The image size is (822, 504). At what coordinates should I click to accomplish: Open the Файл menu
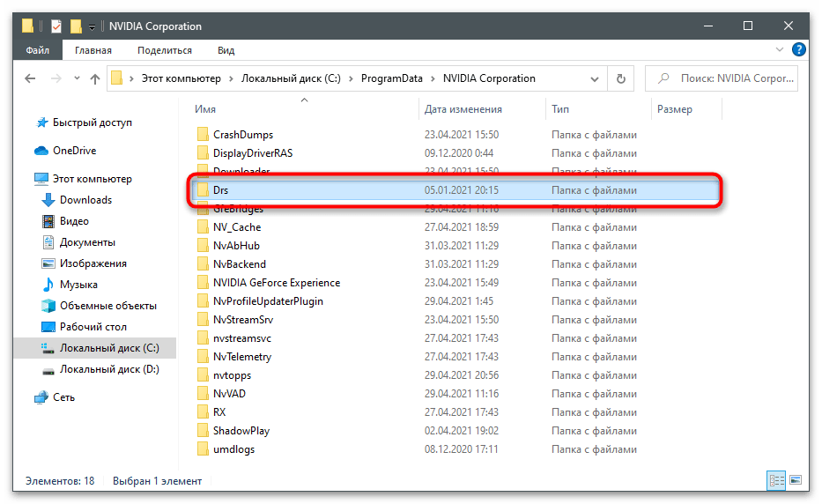pyautogui.click(x=37, y=50)
